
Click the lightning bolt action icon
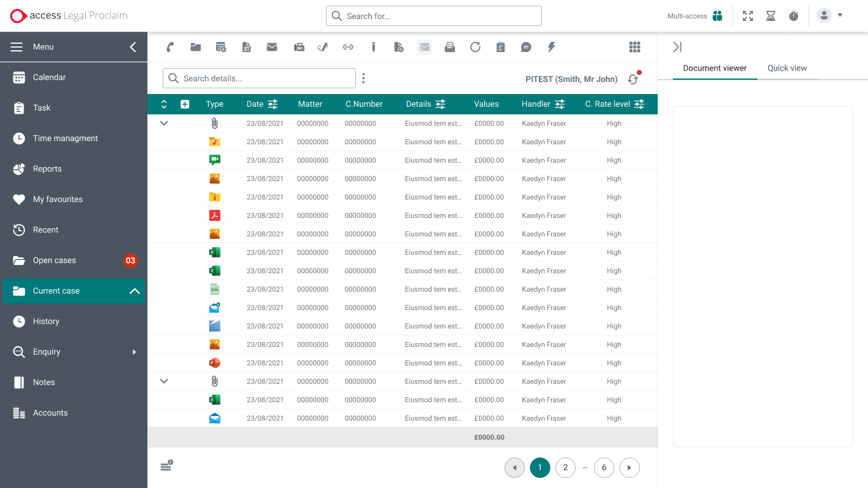[x=551, y=46]
